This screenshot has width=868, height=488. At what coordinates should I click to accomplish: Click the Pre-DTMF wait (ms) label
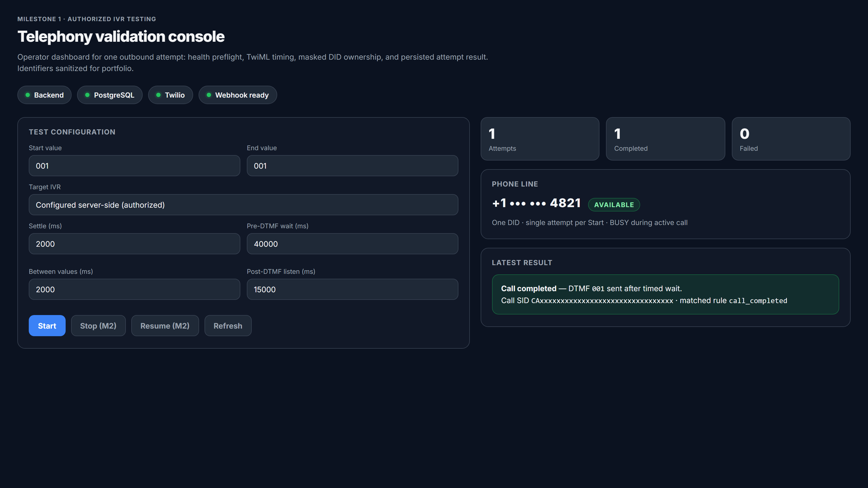point(278,226)
